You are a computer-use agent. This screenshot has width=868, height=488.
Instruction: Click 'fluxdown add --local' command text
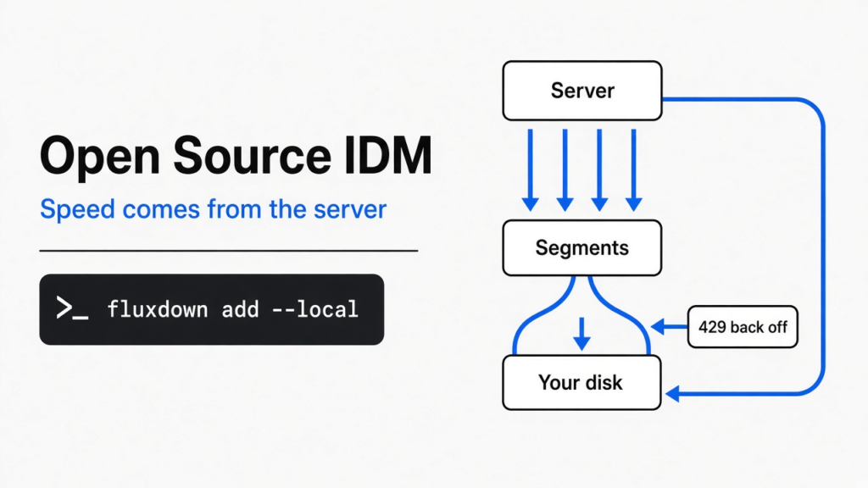tap(232, 309)
